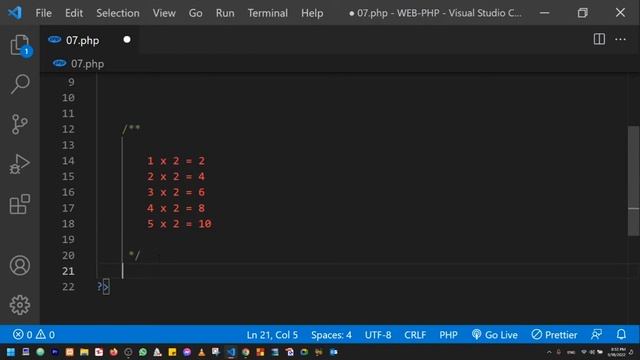Open the Accounts menu icon

pyautogui.click(x=20, y=265)
